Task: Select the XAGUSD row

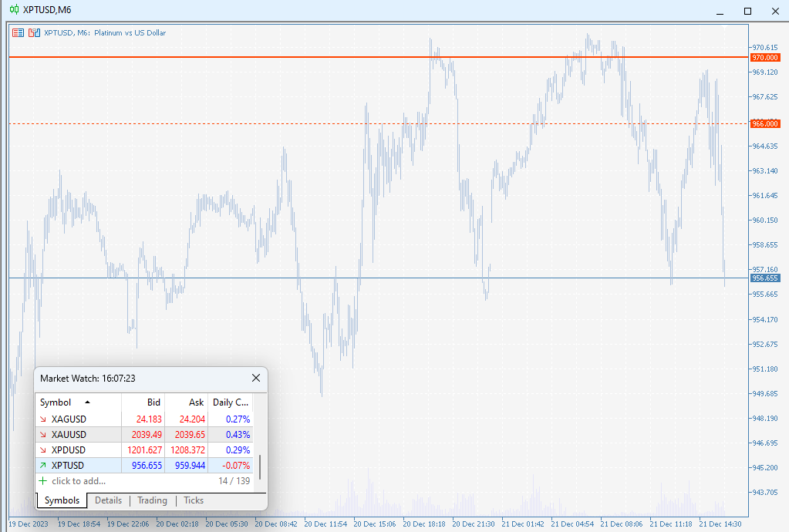Action: click(144, 419)
